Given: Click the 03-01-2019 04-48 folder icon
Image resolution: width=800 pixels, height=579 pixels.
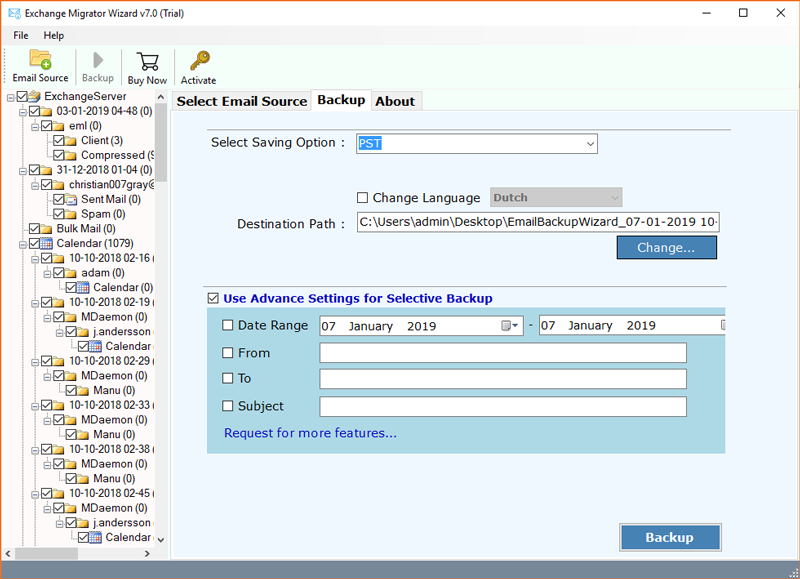Looking at the screenshot, I should coord(46,111).
